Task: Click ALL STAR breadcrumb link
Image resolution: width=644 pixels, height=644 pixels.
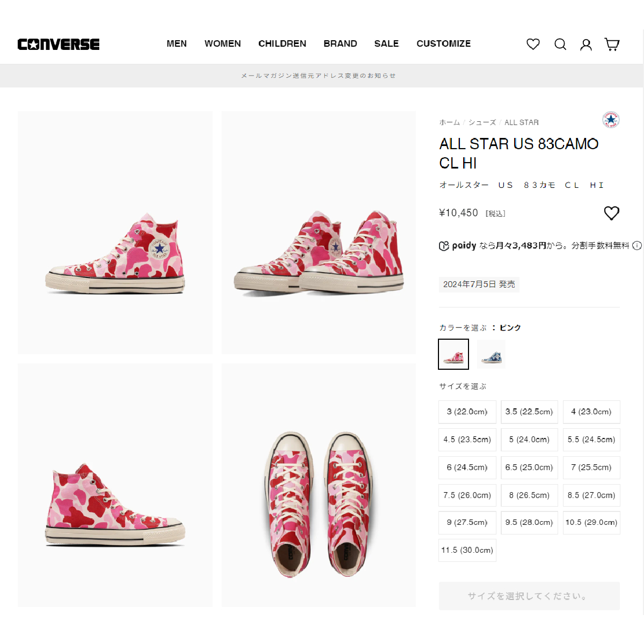Action: tap(521, 122)
